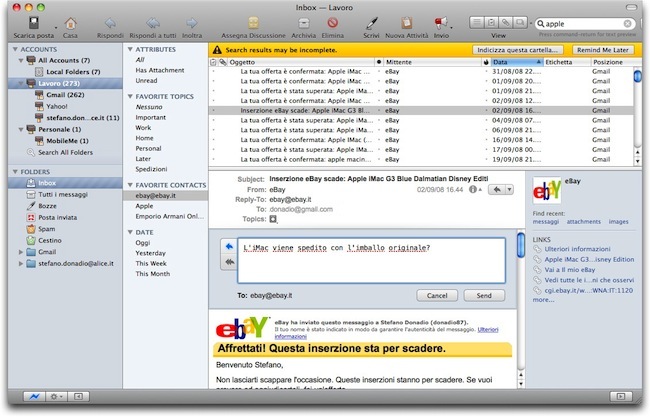Filter by the Apple favorite contact

click(144, 206)
